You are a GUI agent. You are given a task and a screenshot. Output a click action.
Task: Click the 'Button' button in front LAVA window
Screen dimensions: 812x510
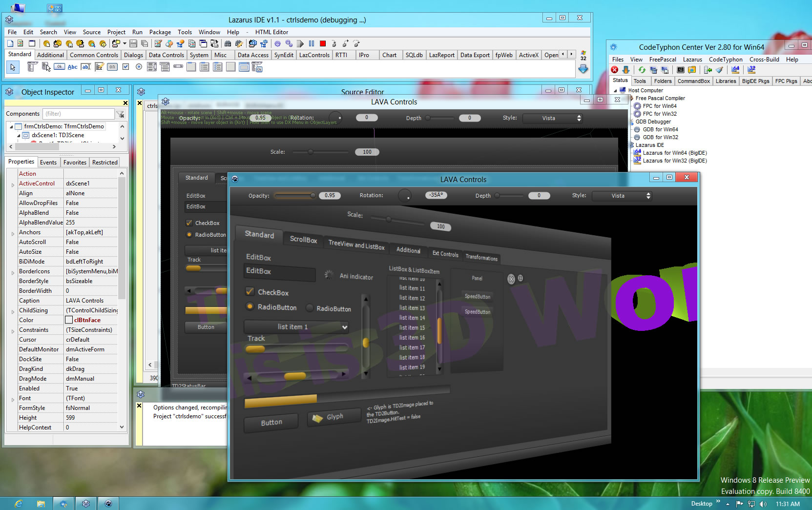[271, 422]
